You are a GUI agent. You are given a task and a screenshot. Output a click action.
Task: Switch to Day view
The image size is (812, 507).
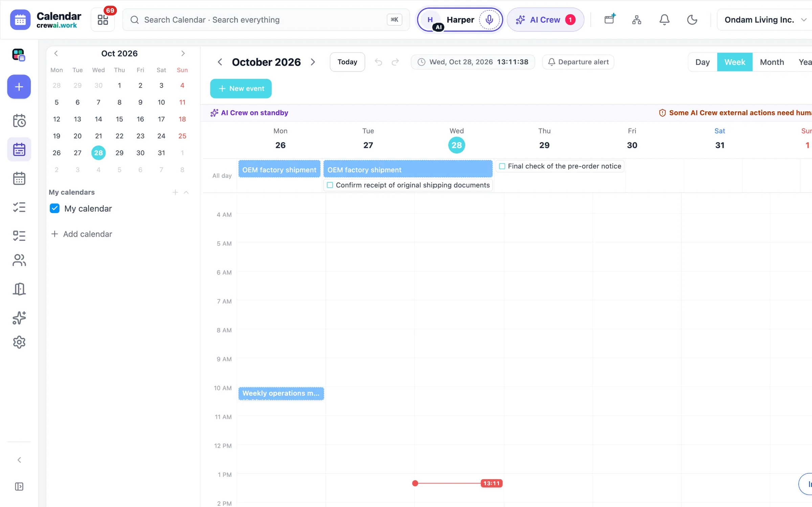702,62
